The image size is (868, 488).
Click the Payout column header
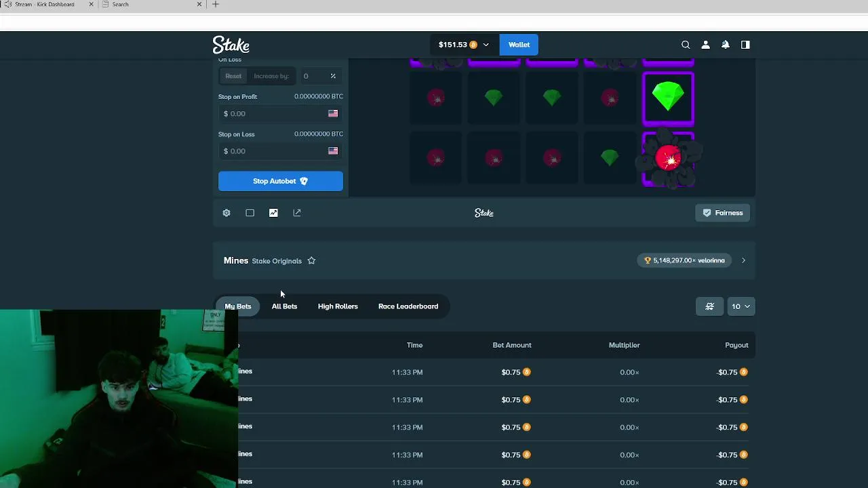[x=736, y=345]
